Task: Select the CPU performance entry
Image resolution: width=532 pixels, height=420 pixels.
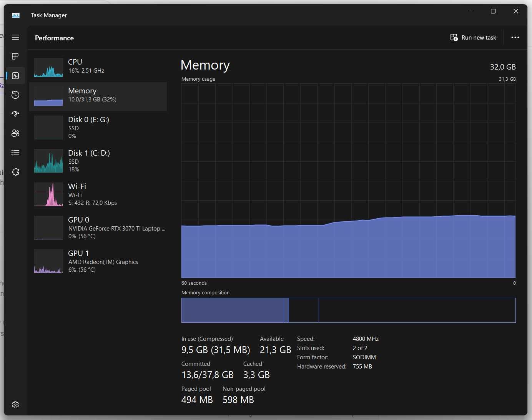Action: pos(98,68)
